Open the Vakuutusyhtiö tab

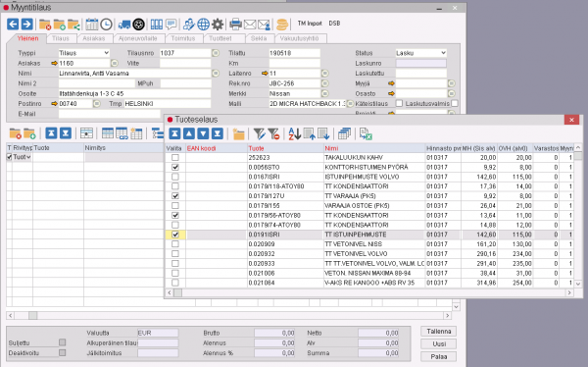(299, 38)
